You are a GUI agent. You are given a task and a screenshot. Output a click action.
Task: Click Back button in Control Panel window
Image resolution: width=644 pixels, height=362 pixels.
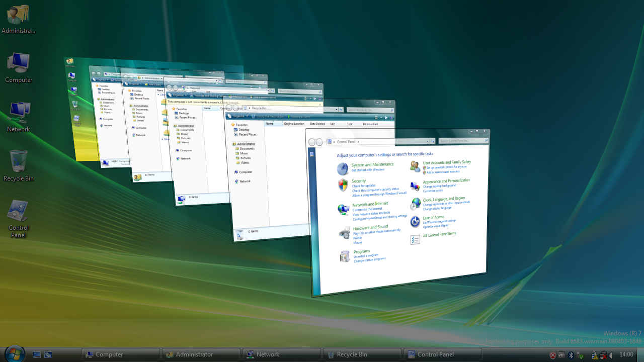tap(312, 142)
